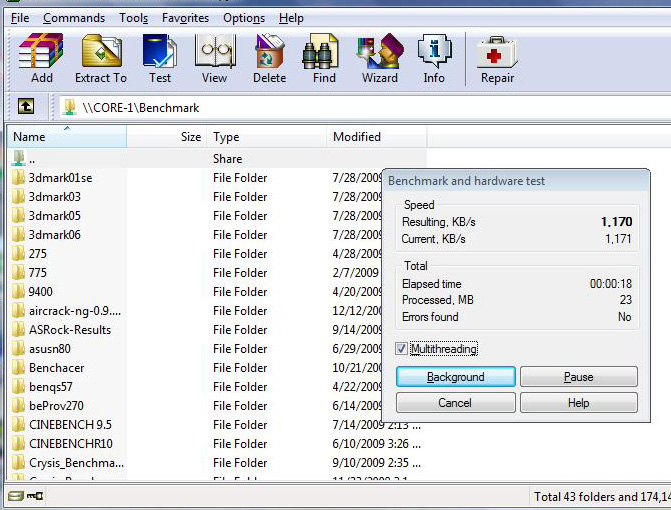Viewport: 671px width, 510px height.
Task: Cancel the benchmark test
Action: pos(456,403)
